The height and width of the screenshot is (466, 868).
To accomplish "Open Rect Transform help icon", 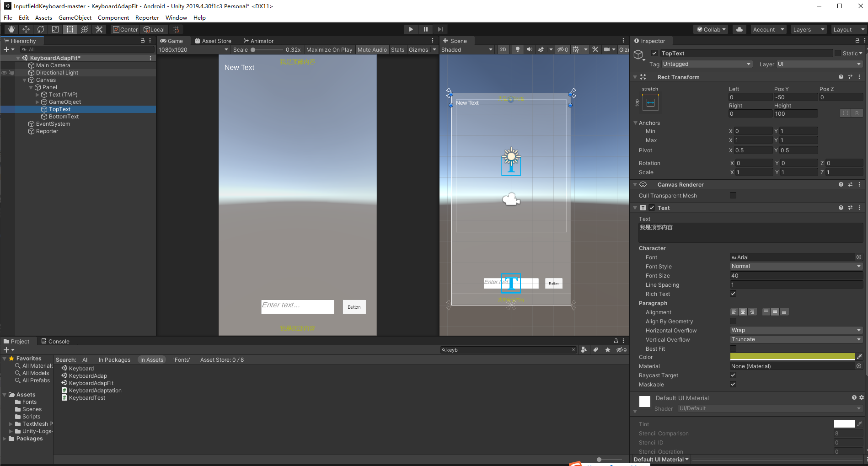I will 841,77.
